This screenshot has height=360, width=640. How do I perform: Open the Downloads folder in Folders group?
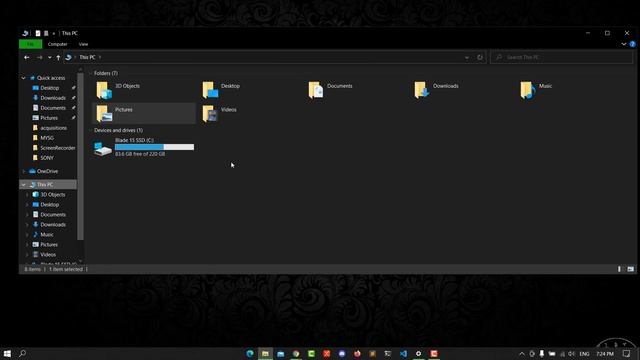(436, 90)
